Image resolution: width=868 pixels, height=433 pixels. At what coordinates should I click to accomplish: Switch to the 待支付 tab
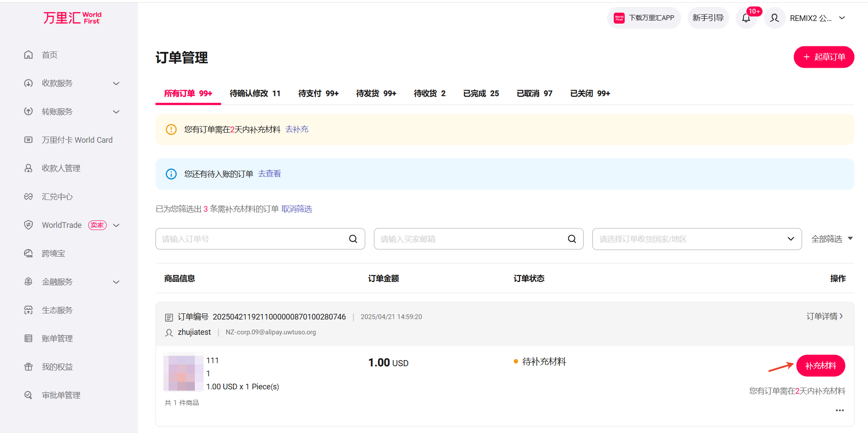pyautogui.click(x=318, y=93)
